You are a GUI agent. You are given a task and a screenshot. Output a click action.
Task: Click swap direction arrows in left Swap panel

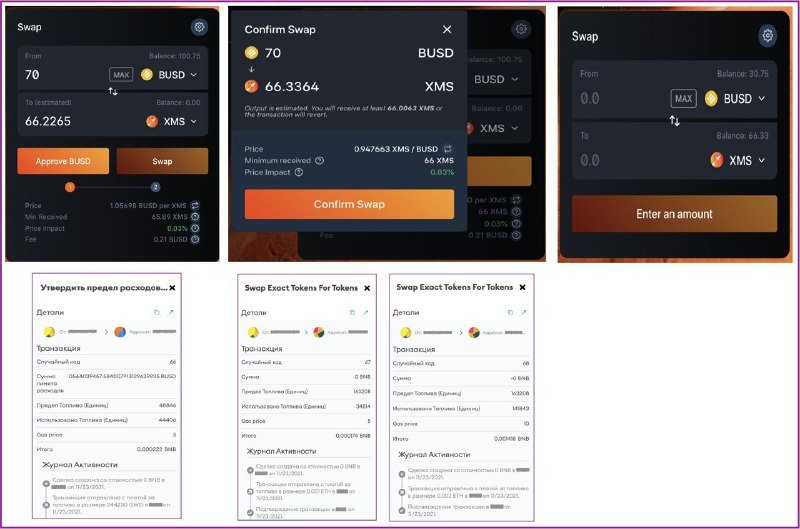[x=113, y=91]
